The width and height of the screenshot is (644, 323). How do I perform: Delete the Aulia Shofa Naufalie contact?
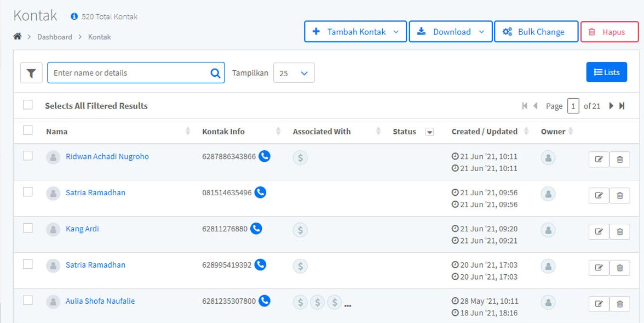619,304
